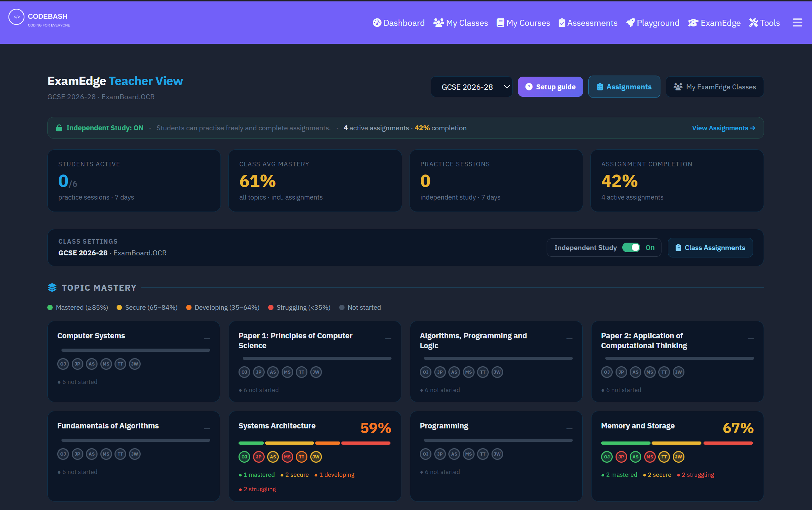Viewport: 812px width, 510px height.
Task: Click '1 developing' under Systems Architecture
Action: (335, 475)
